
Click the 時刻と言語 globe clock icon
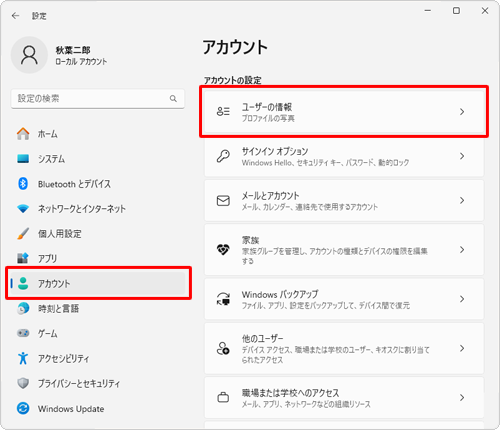click(x=23, y=308)
